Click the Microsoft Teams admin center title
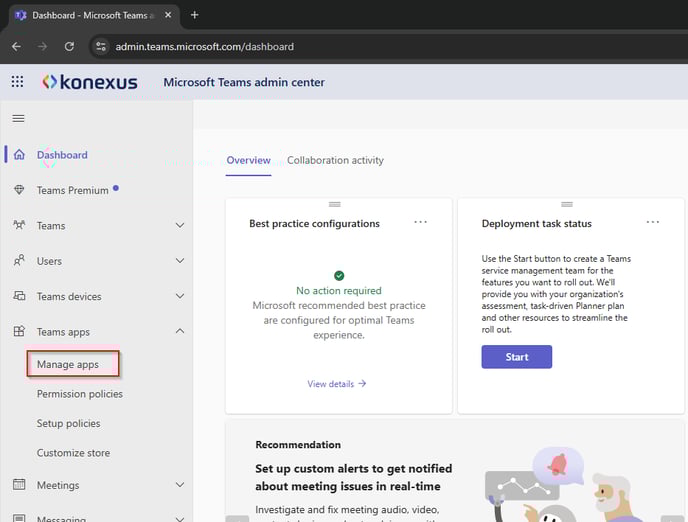 pos(244,82)
